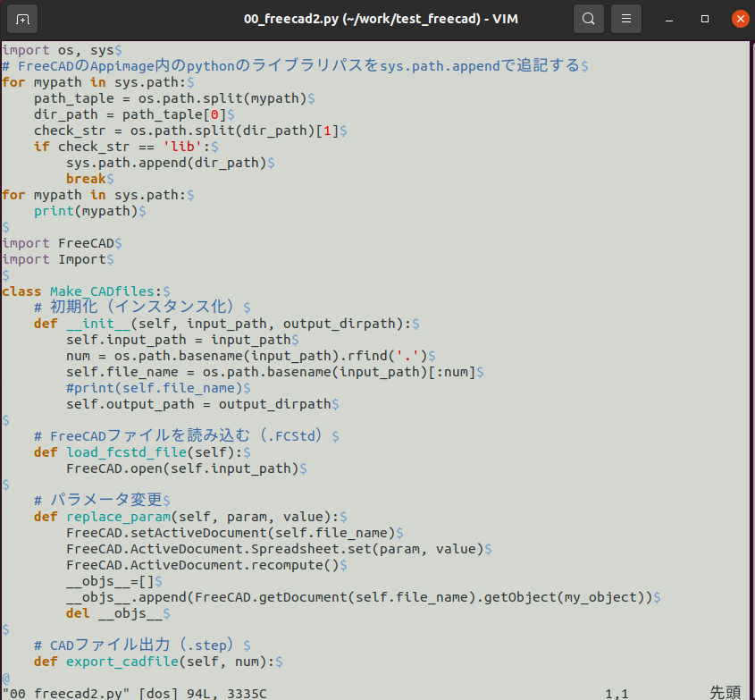Close the VIM terminal window

pyautogui.click(x=740, y=19)
